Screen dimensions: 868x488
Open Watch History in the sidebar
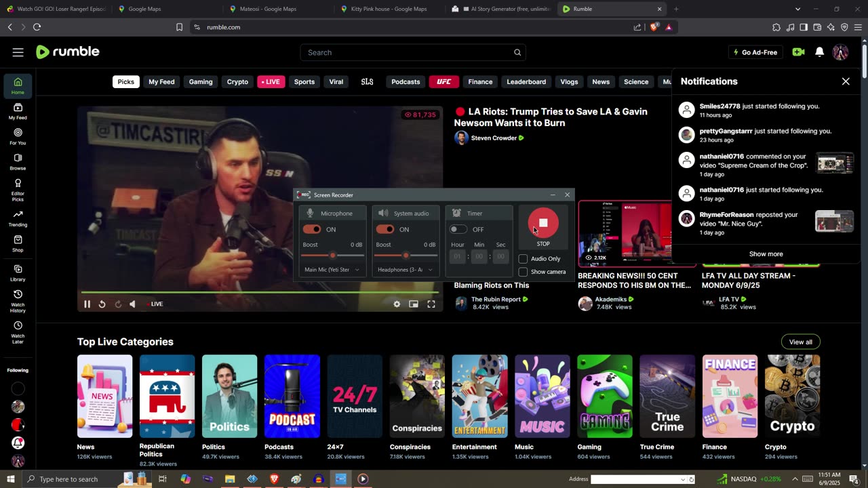coord(18,301)
